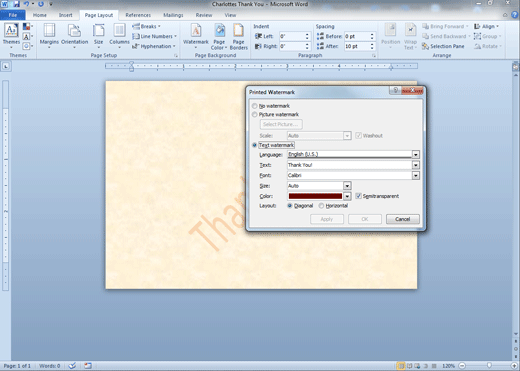The height and width of the screenshot is (371, 520).
Task: Expand the Font dropdown
Action: coord(416,175)
